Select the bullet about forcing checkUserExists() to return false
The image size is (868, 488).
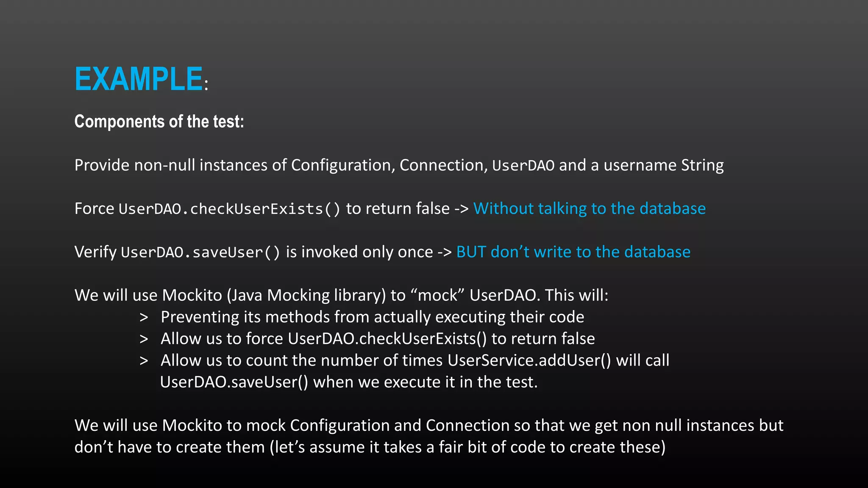click(377, 339)
